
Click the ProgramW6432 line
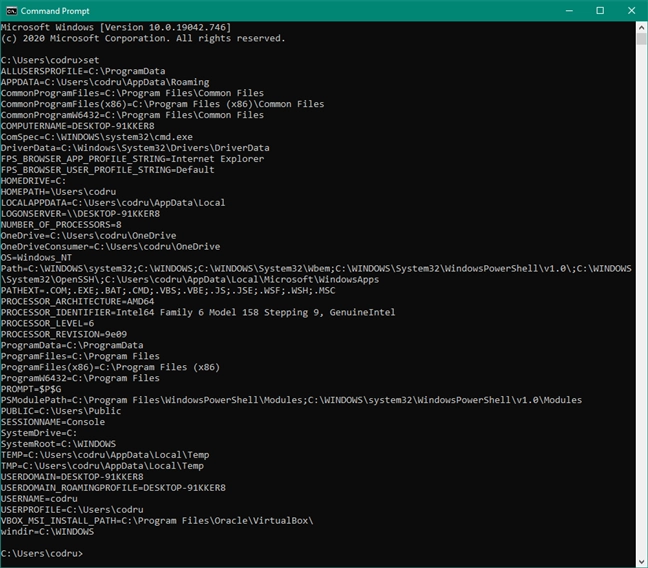tap(80, 378)
